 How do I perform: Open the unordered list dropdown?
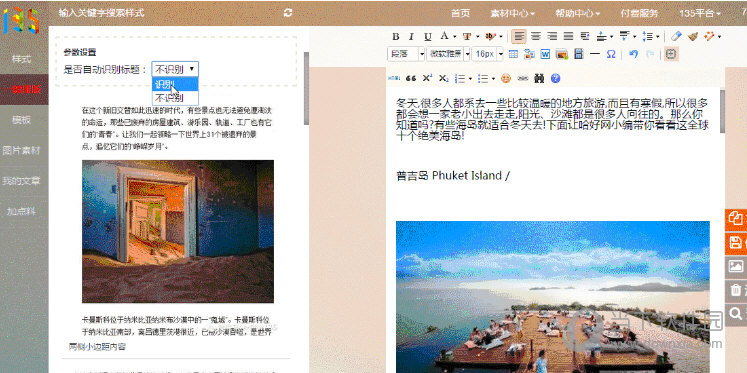tap(493, 79)
